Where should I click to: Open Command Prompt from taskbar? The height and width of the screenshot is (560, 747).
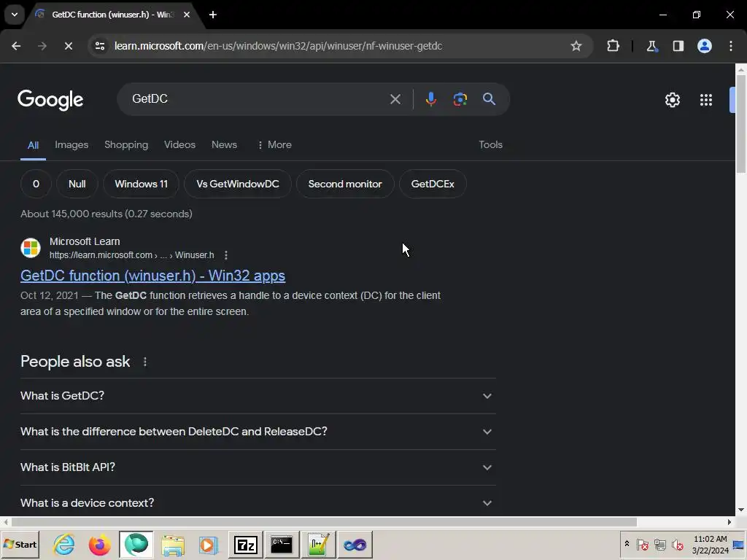click(282, 545)
